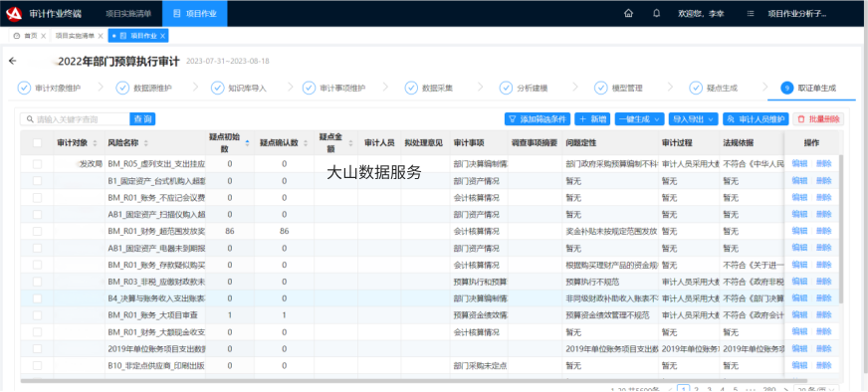Go back using the left arrow icon

pos(13,61)
